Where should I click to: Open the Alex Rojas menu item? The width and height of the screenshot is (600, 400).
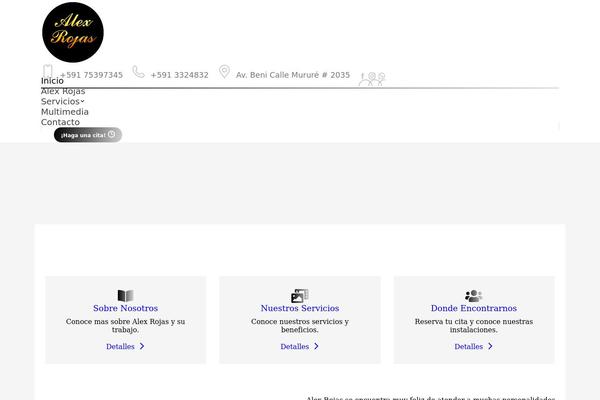point(63,91)
